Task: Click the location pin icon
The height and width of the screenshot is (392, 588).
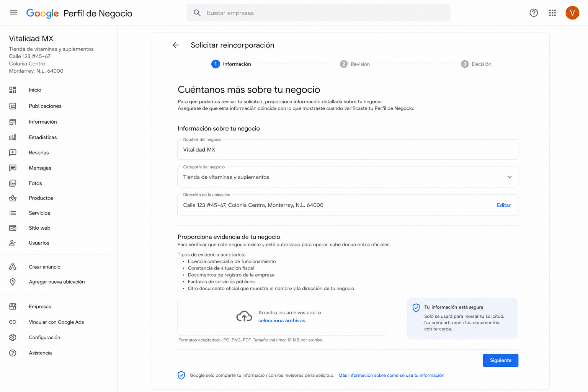Action: click(13, 282)
